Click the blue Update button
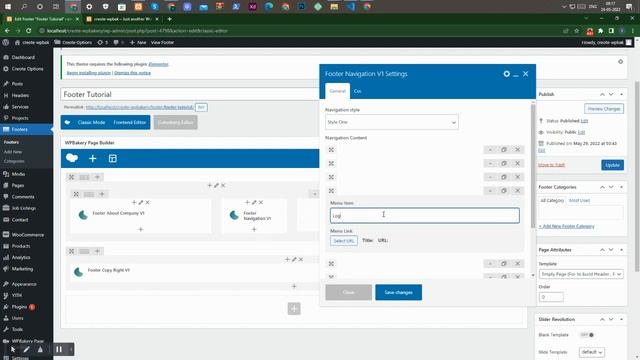This screenshot has height=360, width=640. coord(612,165)
